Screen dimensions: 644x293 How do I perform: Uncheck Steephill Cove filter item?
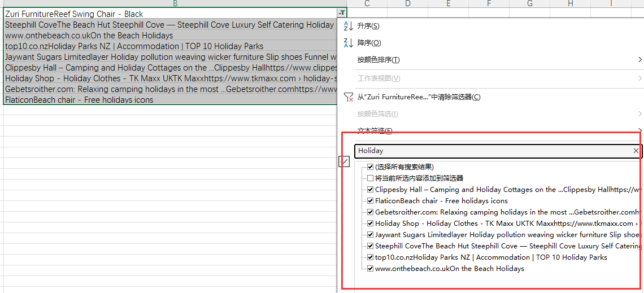[371, 246]
